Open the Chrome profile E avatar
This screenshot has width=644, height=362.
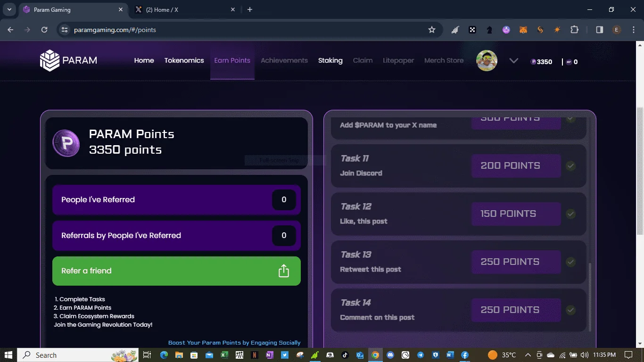617,30
